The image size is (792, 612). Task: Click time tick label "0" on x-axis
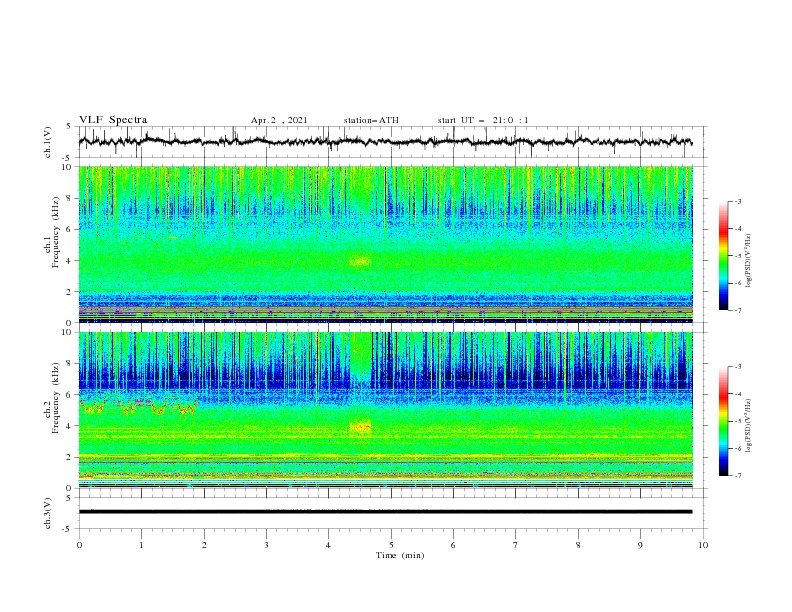point(79,545)
